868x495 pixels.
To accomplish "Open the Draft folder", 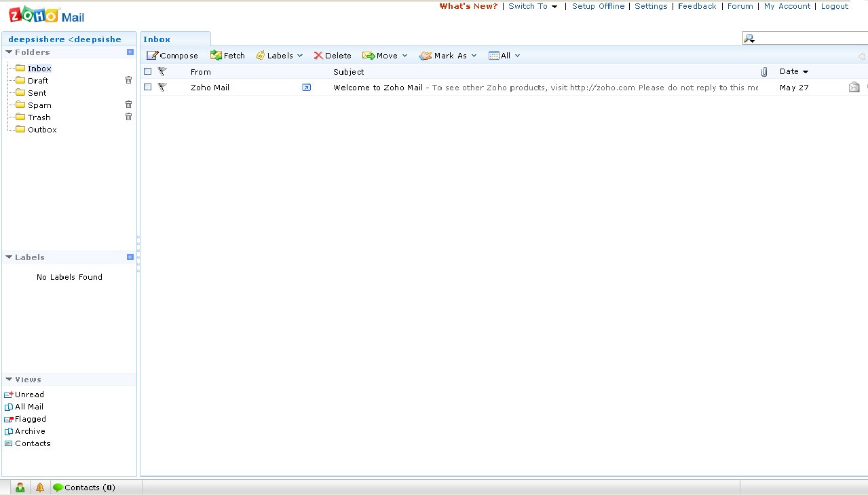I will (x=38, y=81).
